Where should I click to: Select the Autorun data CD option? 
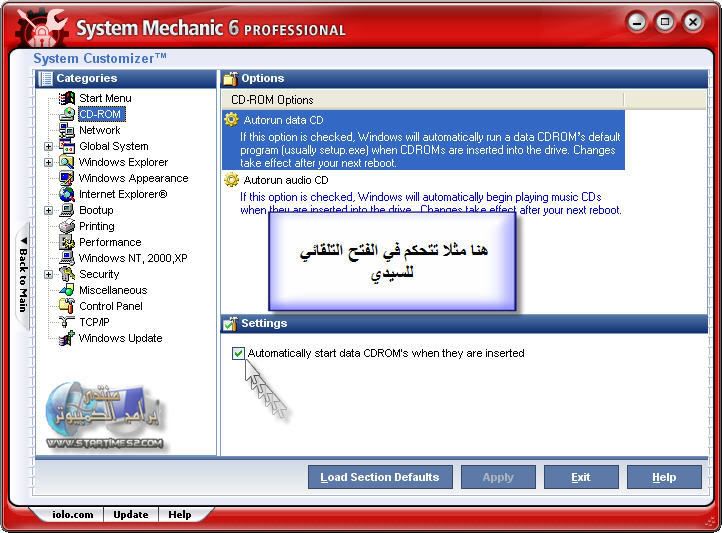click(423, 140)
